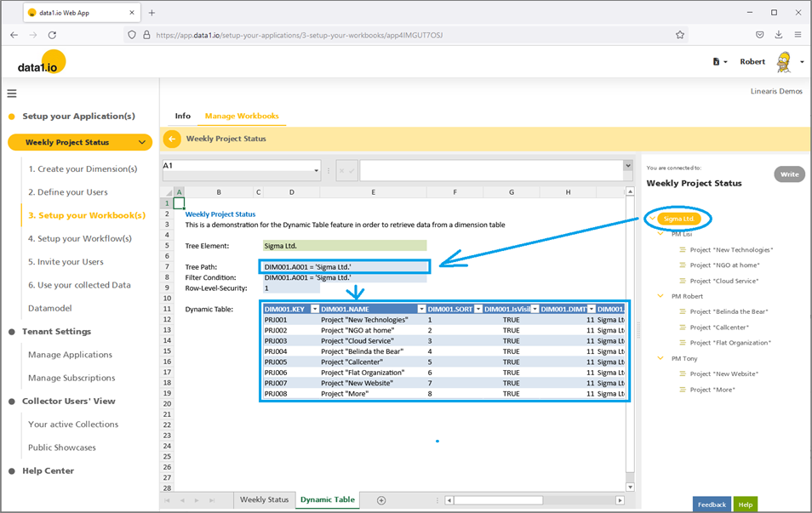812x513 pixels.
Task: Select the Manage Workbooks tab
Action: [x=242, y=116]
